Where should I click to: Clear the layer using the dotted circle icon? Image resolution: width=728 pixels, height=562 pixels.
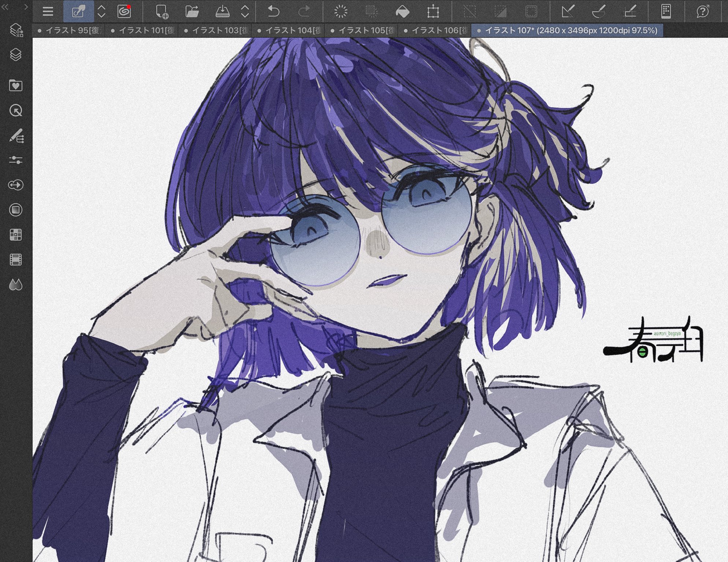[x=341, y=11]
